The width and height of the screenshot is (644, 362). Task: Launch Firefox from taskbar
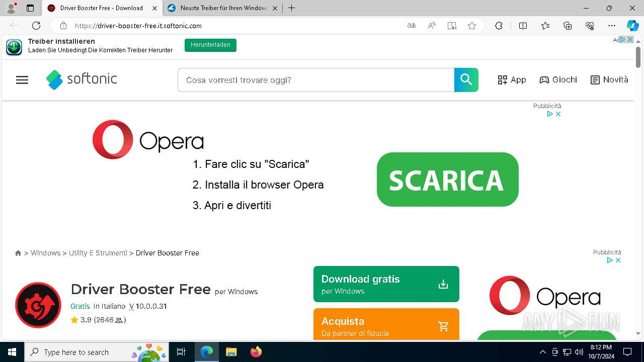coord(256,352)
